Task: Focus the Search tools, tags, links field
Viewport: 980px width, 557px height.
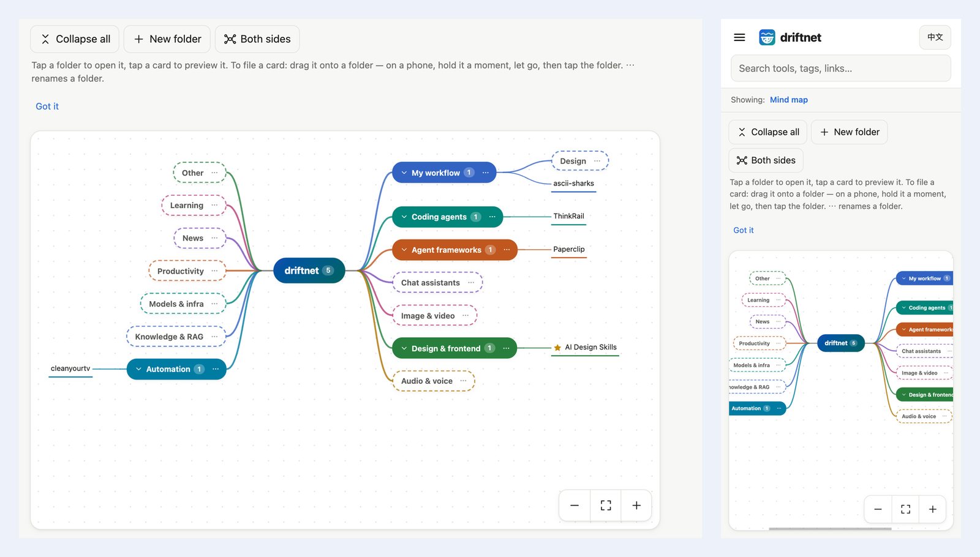Action: 840,69
